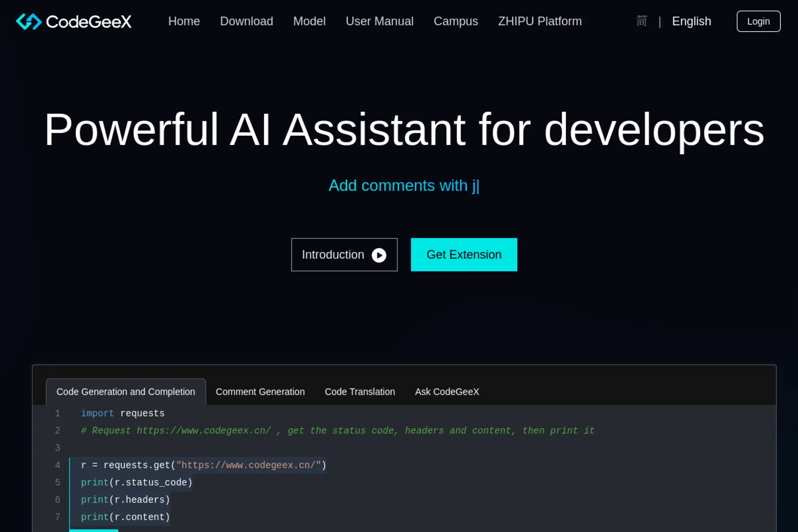Image resolution: width=798 pixels, height=532 pixels.
Task: Click the CodeGeeX logo icon
Action: coord(29,22)
